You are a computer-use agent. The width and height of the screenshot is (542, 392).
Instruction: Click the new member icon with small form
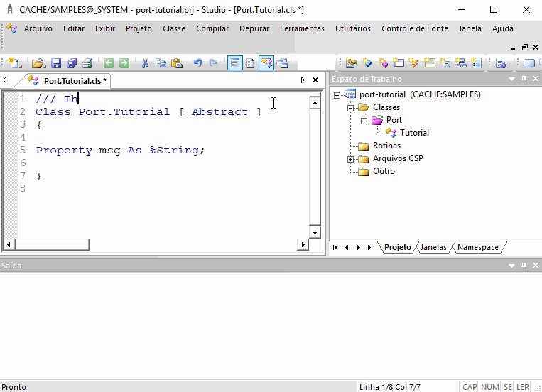445,63
